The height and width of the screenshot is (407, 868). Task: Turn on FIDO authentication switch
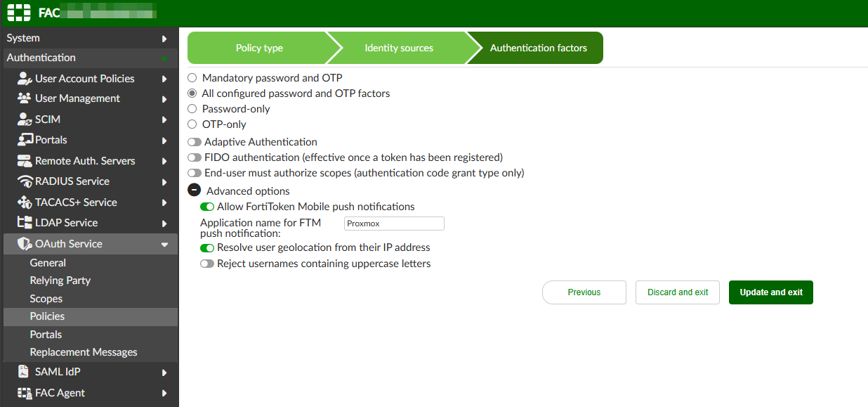[195, 157]
